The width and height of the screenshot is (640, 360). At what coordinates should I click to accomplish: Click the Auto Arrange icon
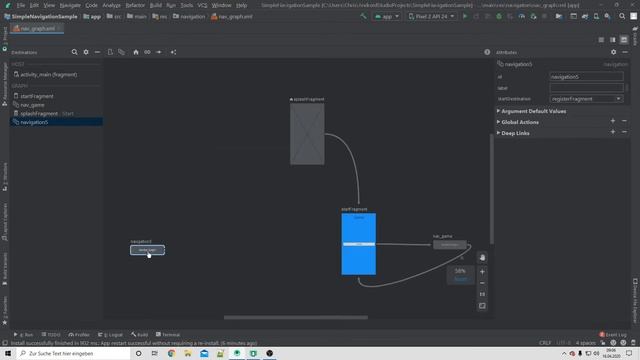click(173, 52)
